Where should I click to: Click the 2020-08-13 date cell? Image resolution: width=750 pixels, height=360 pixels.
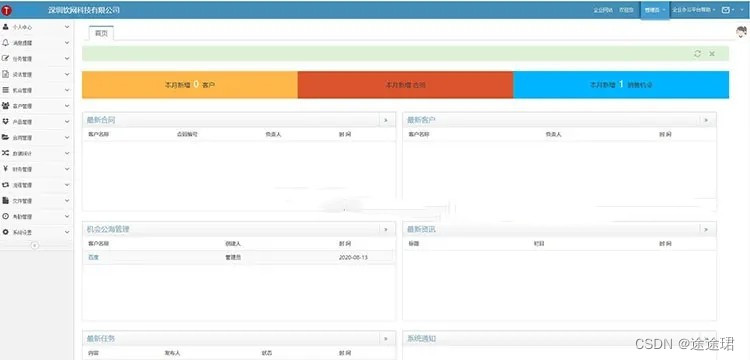click(x=353, y=257)
